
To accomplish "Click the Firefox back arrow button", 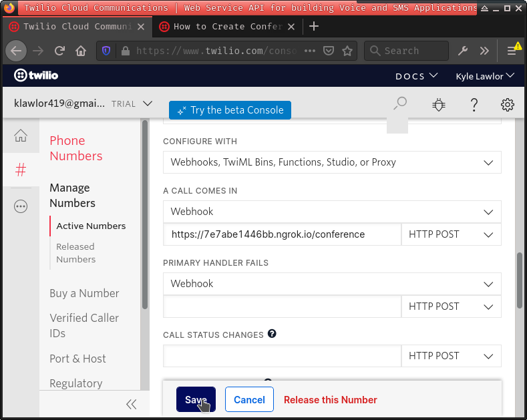I will 16,51.
